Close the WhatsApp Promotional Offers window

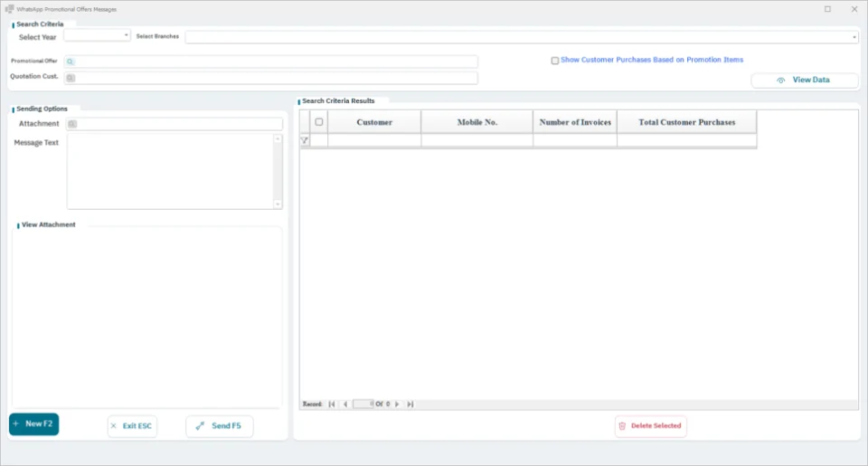point(854,9)
